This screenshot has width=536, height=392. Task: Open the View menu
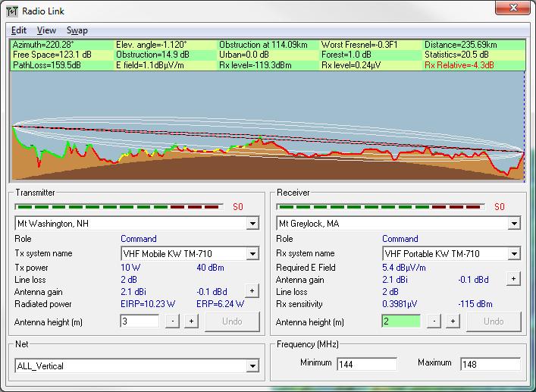tap(46, 30)
